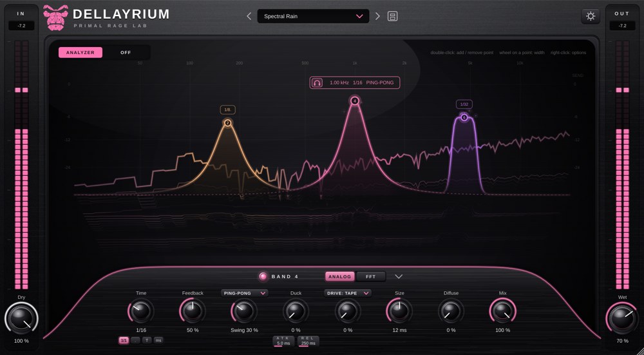Switch time units to ms
Screen dimensions: 644x355
tap(158, 340)
